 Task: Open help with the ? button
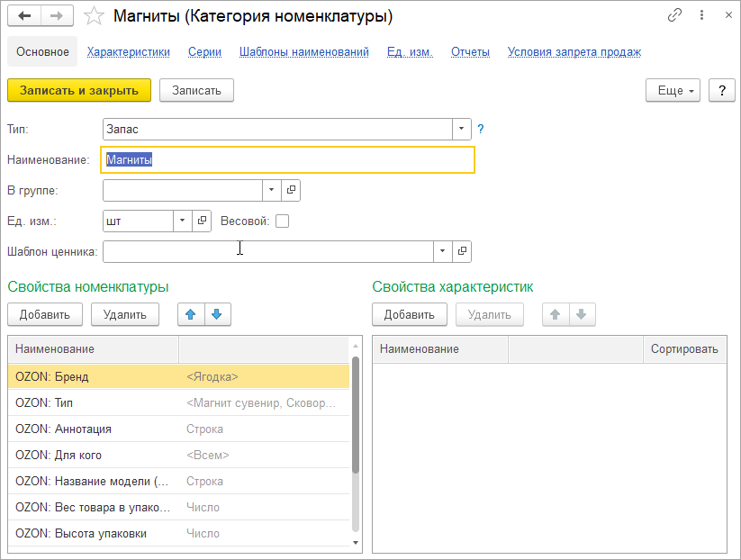tap(721, 90)
